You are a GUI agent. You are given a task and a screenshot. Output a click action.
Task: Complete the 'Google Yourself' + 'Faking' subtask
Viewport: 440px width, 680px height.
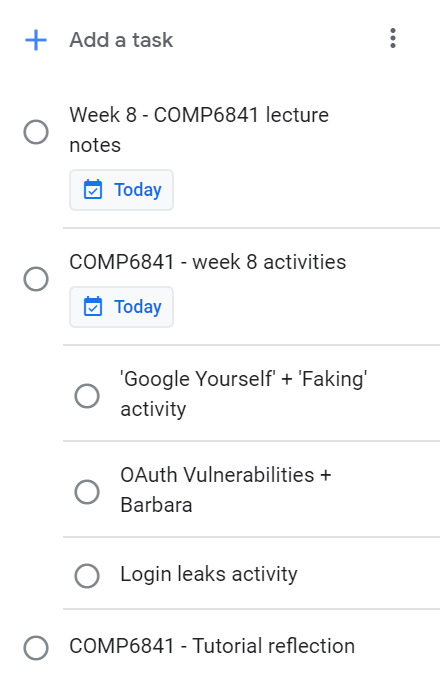tap(87, 396)
